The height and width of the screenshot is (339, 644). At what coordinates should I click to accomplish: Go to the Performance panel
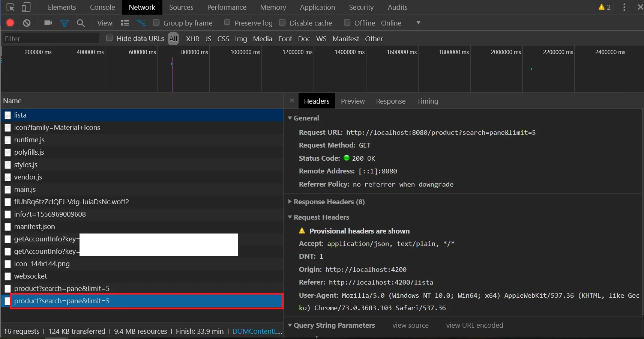click(x=227, y=7)
